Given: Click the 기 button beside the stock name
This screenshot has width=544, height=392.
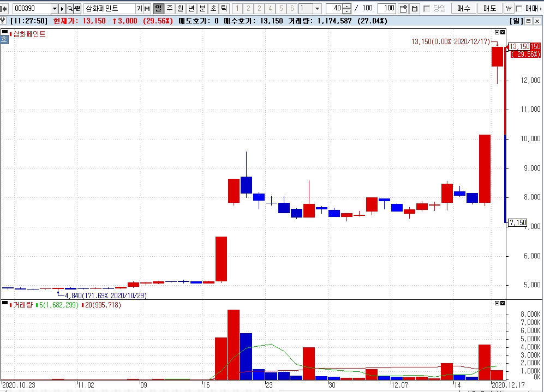Looking at the screenshot, I should click(x=139, y=8).
